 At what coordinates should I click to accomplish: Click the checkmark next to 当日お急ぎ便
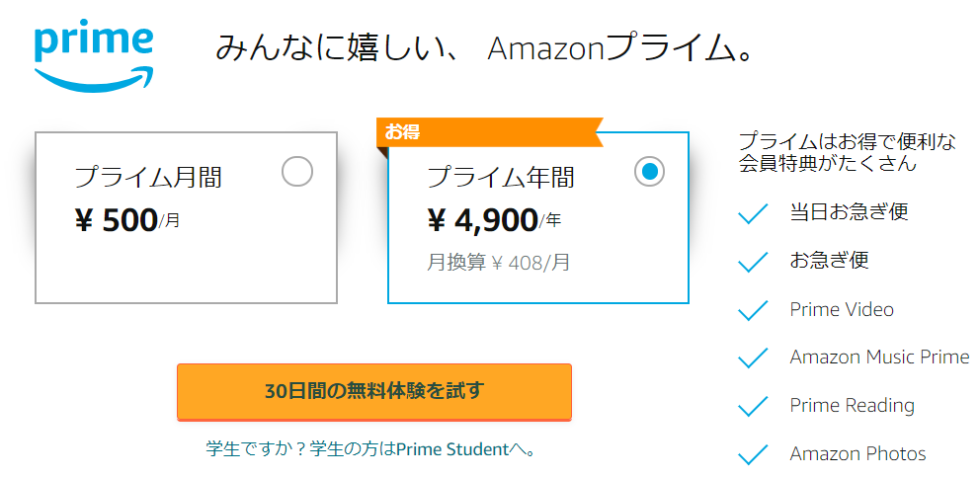(x=754, y=213)
